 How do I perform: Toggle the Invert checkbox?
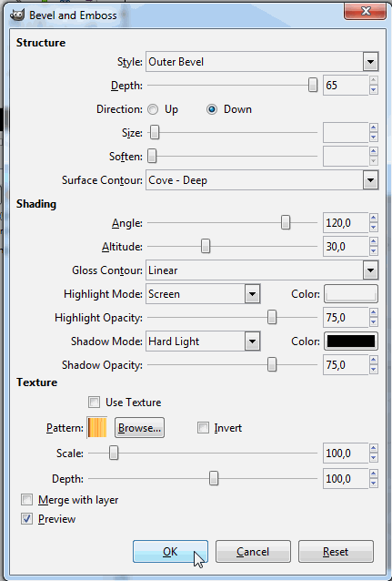click(x=203, y=428)
